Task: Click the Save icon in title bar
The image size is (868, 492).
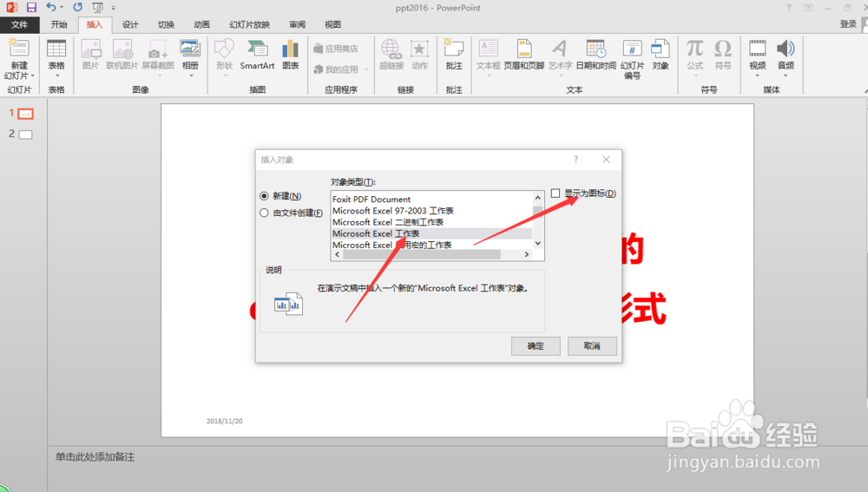Action: (x=31, y=7)
